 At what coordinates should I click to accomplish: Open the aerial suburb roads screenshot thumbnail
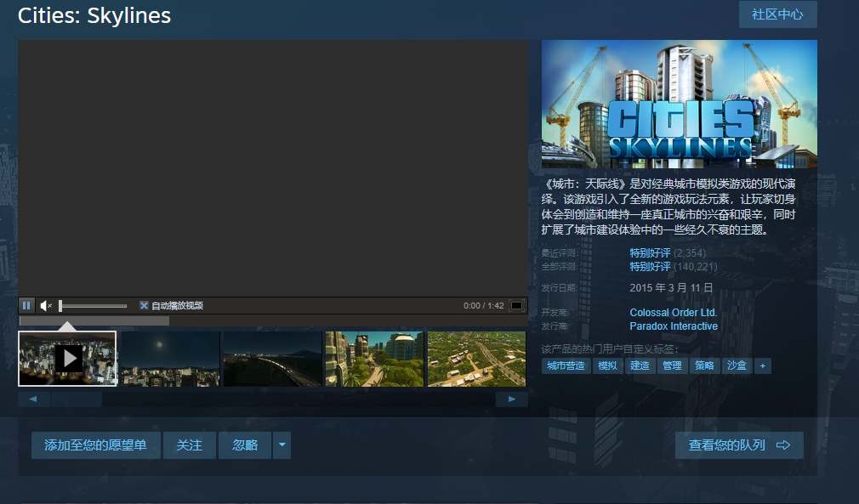(x=476, y=359)
